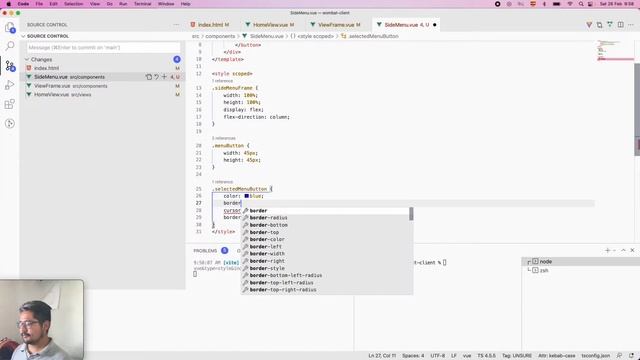Choose border-top-right-radius suggestion
Viewport: 640px width, 360px height.
click(326, 290)
